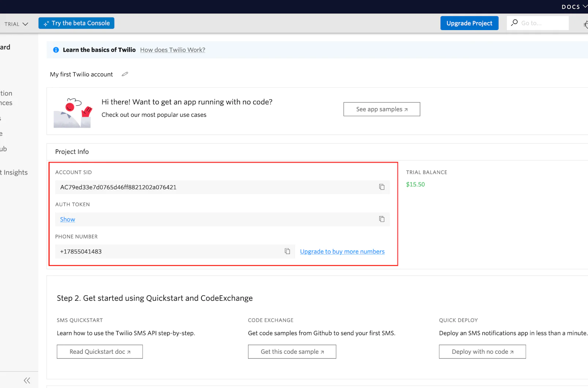
Task: Click the search magnifier icon
Action: (514, 23)
